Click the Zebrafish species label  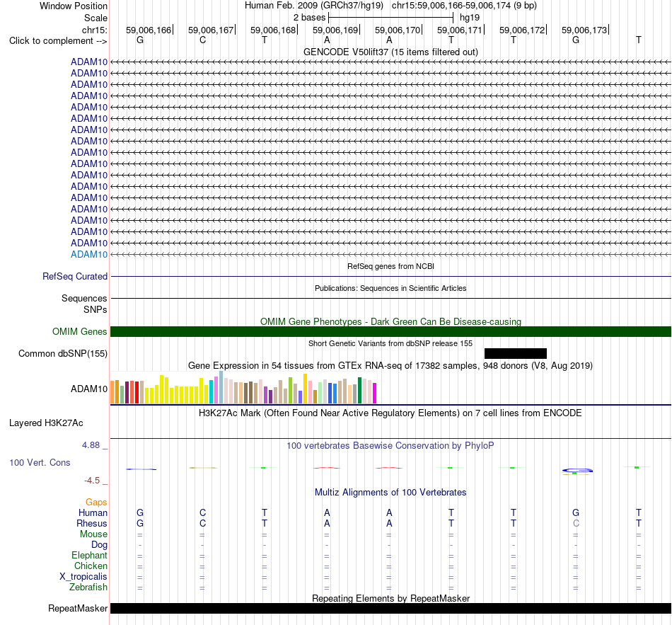tap(88, 587)
